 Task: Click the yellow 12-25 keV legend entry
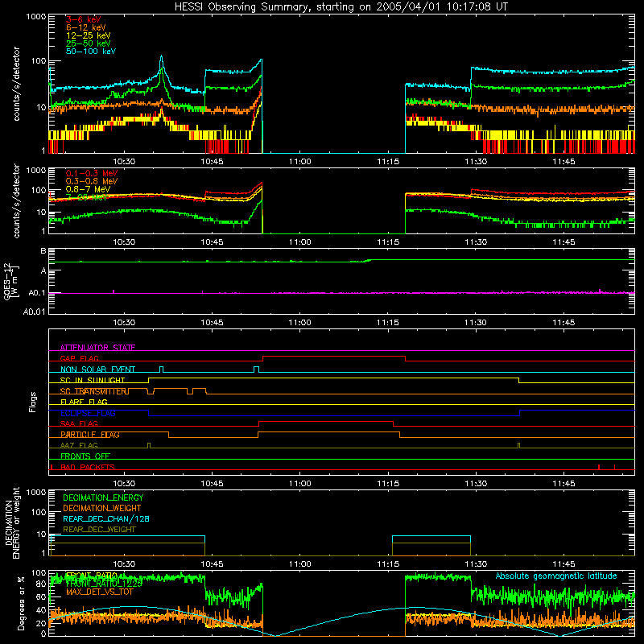pyautogui.click(x=89, y=35)
